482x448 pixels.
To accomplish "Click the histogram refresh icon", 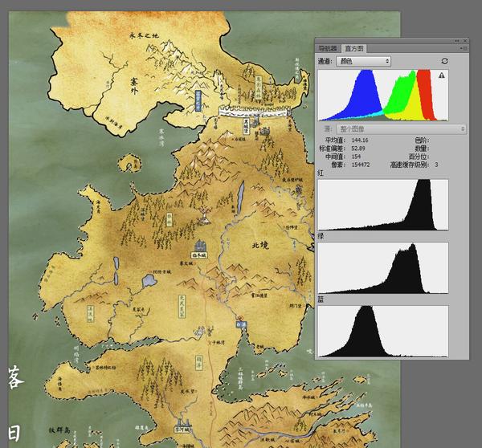I will tap(444, 61).
